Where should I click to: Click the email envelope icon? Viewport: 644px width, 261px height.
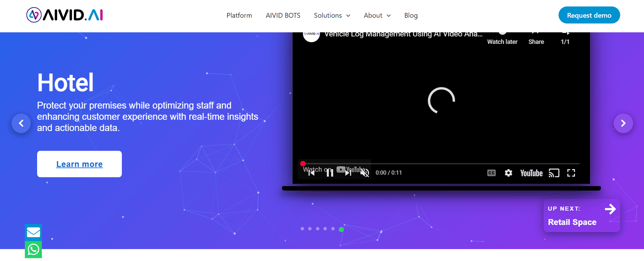[x=33, y=232]
